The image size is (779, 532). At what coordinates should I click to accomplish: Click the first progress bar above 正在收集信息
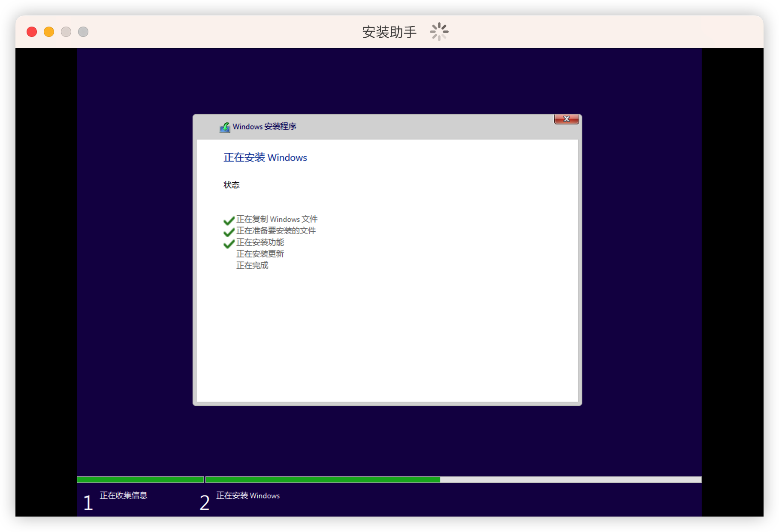pos(140,480)
